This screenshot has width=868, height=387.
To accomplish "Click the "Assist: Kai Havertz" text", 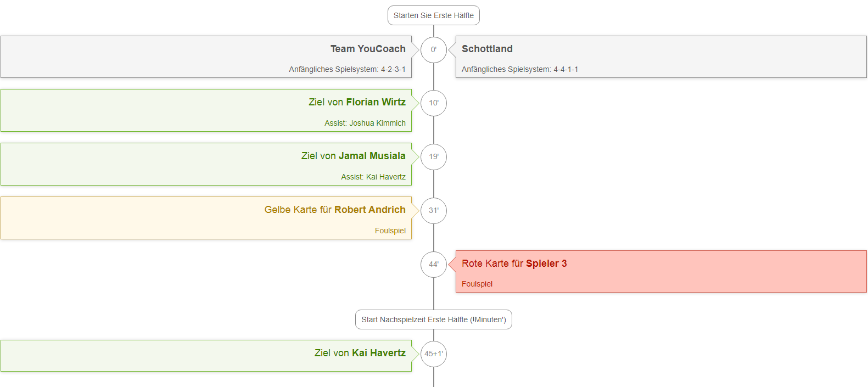I will (373, 177).
